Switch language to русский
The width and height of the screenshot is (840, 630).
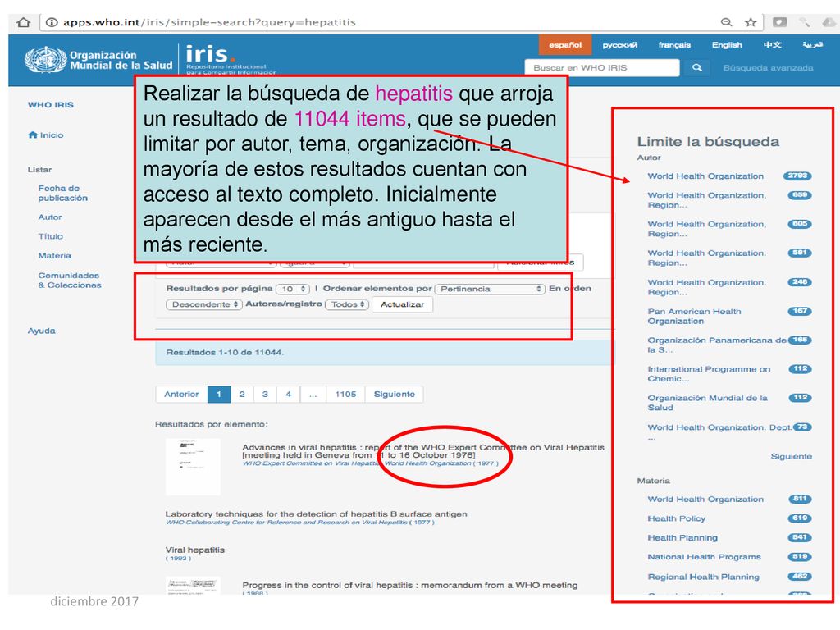pos(620,45)
